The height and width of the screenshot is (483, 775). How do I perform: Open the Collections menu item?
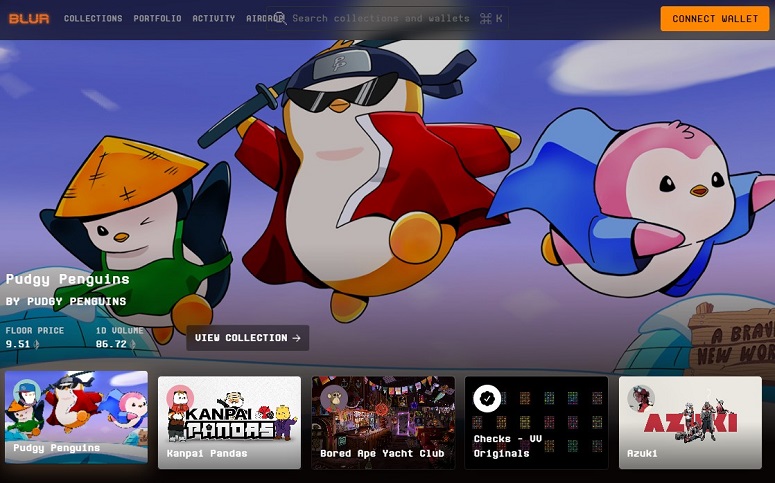coord(93,18)
